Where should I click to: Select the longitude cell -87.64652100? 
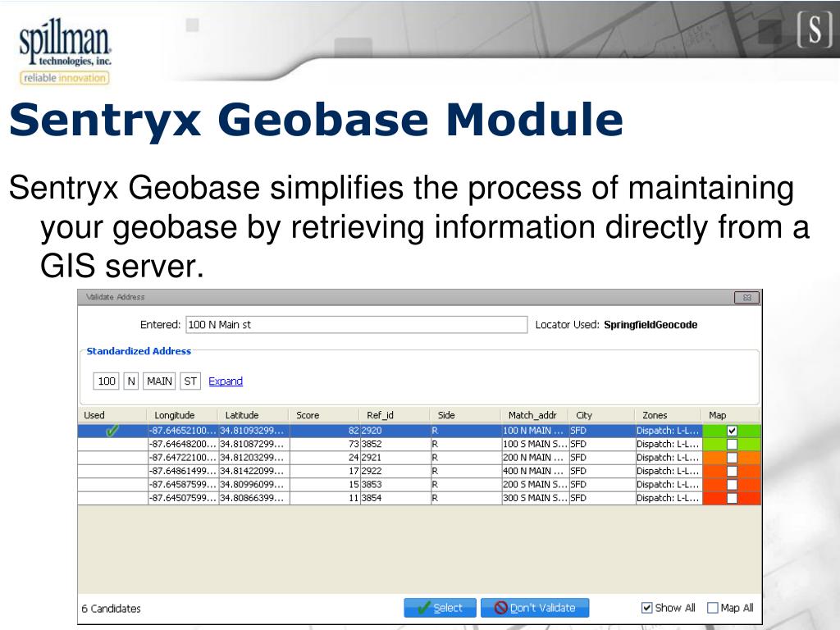click(x=183, y=431)
